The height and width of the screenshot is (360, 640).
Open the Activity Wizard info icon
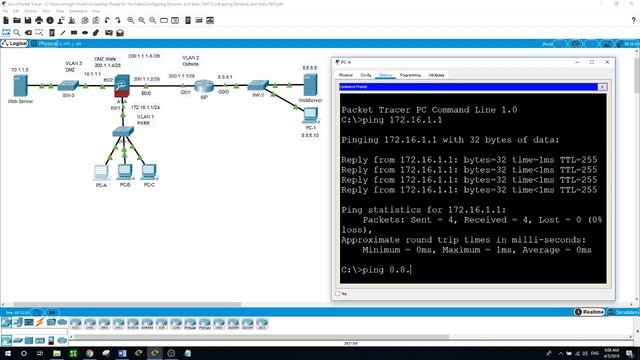coord(50,20)
